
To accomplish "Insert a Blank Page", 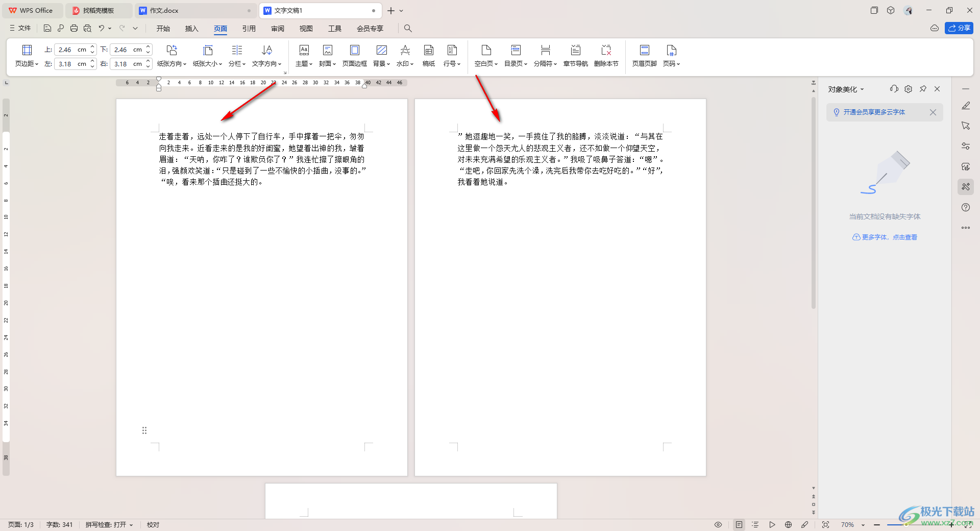I will tap(486, 56).
